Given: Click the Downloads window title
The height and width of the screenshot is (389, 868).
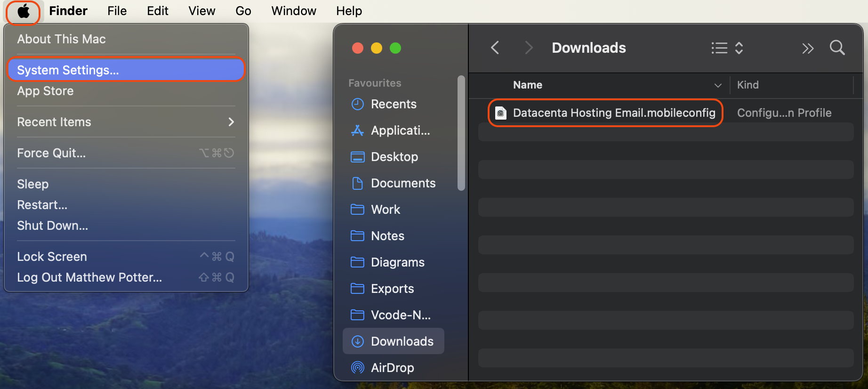Looking at the screenshot, I should point(589,48).
